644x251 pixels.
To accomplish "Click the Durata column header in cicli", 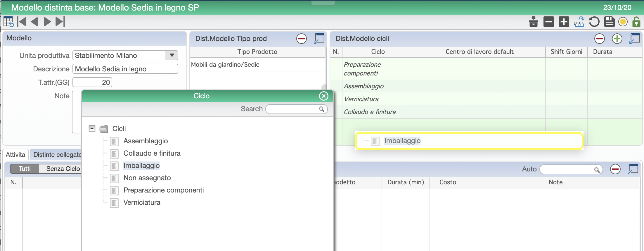I will 603,52.
